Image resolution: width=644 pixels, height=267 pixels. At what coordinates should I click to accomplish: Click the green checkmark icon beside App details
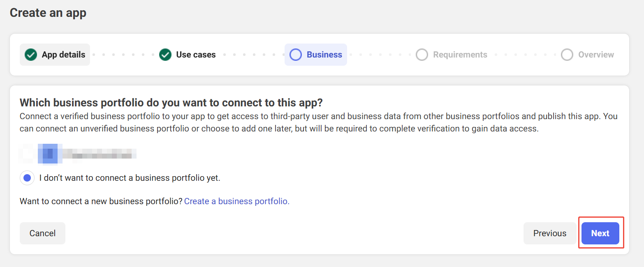click(31, 55)
